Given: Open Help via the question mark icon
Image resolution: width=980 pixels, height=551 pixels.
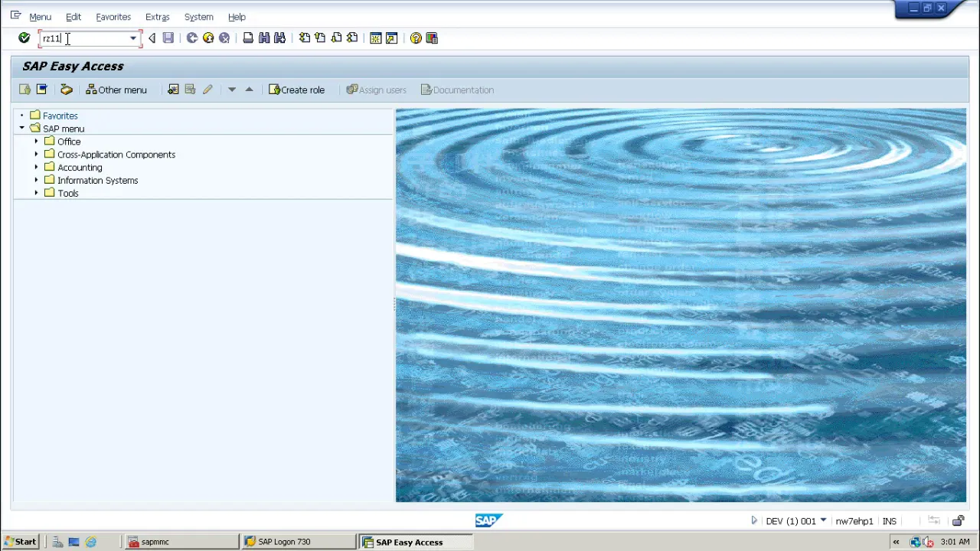Looking at the screenshot, I should [x=416, y=37].
